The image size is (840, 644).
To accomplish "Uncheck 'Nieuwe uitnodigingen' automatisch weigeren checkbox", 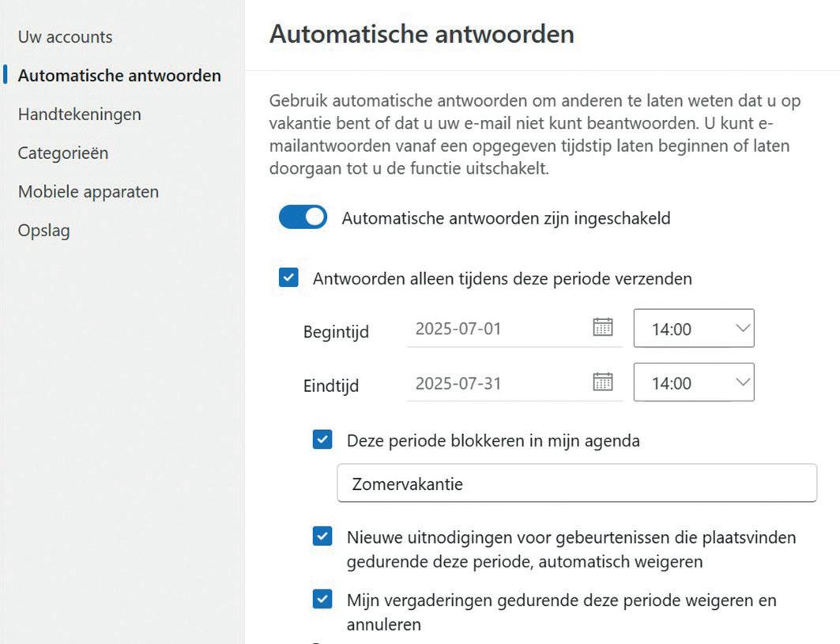I will coord(322,537).
